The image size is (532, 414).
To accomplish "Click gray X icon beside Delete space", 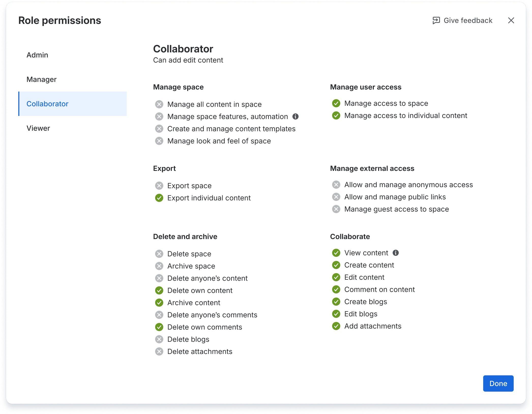I will [x=159, y=254].
